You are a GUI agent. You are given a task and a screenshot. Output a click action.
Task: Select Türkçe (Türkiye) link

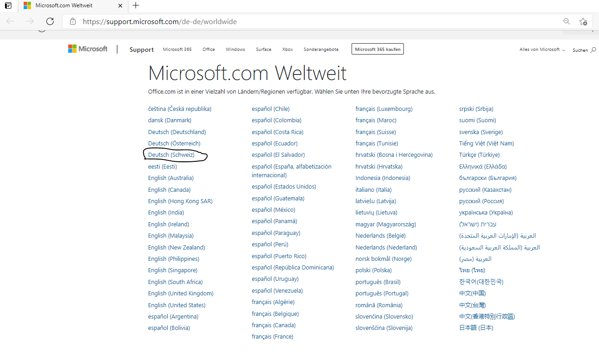[x=479, y=155]
